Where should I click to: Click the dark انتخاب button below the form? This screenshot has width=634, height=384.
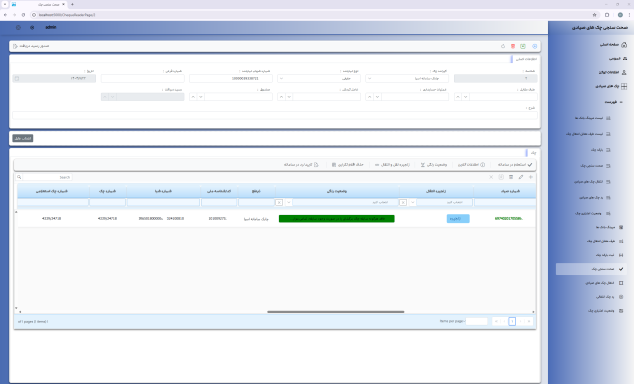tap(23, 138)
